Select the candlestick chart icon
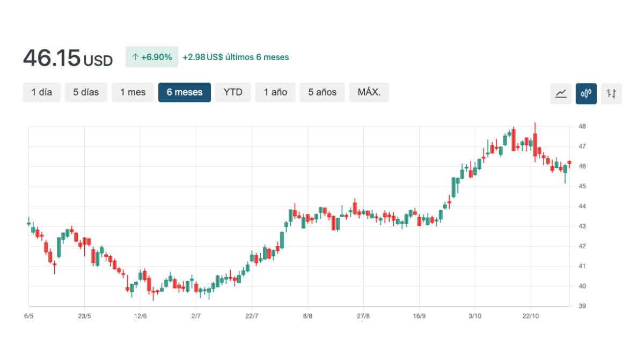This screenshot has height=362, width=644. coord(586,93)
